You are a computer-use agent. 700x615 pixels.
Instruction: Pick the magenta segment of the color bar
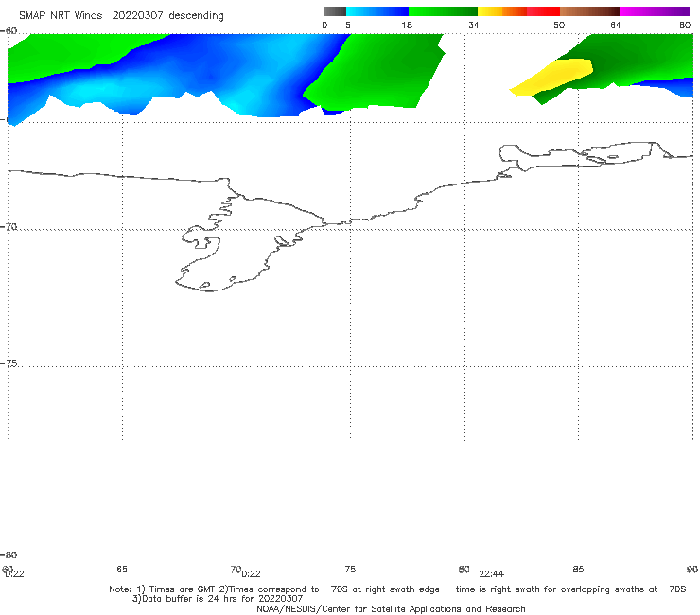click(655, 11)
